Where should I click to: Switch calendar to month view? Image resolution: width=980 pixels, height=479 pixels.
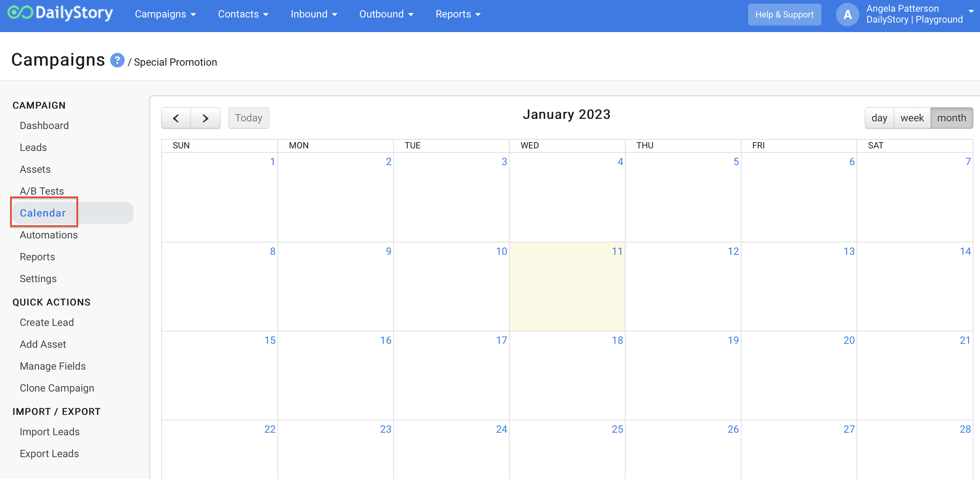[x=952, y=118]
